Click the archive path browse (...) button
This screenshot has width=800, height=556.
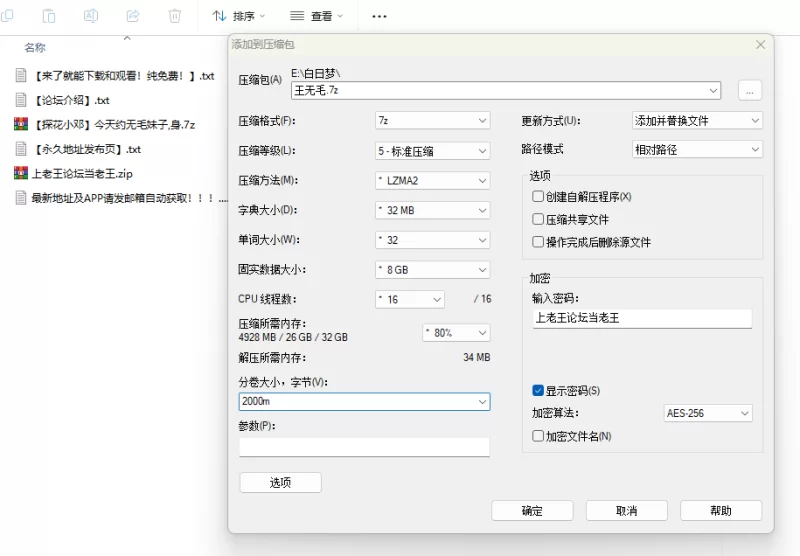tap(751, 90)
